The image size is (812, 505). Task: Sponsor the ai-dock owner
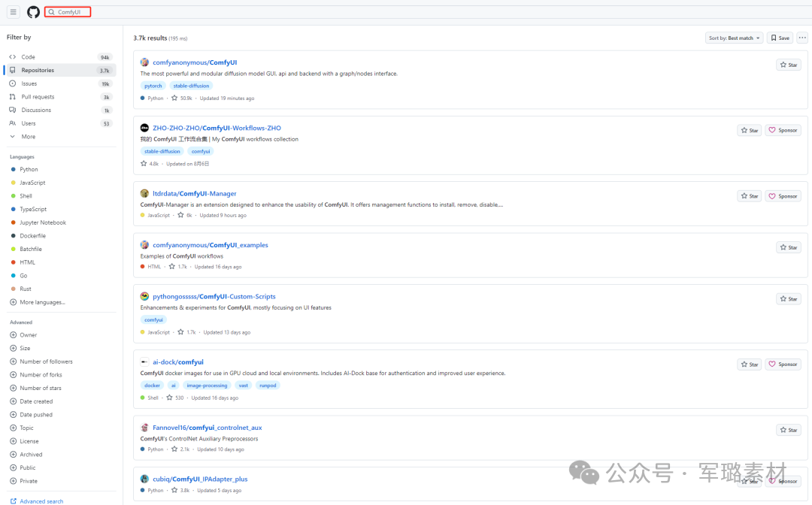coord(783,364)
